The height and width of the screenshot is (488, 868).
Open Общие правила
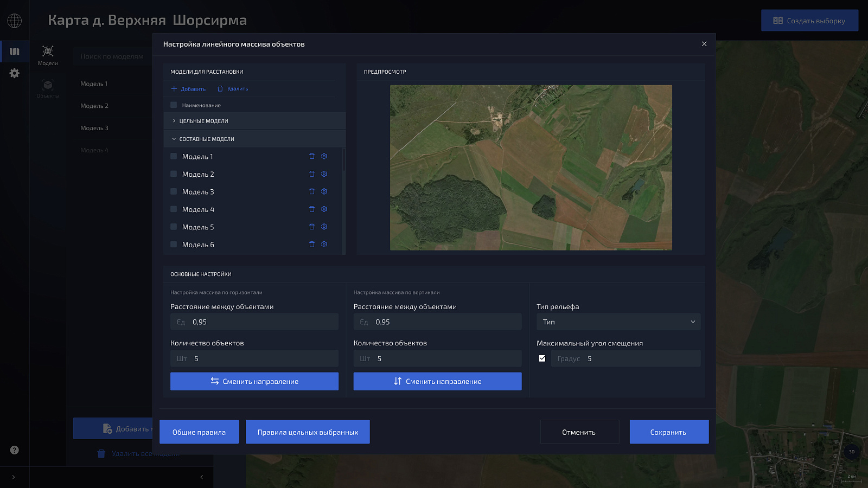point(199,432)
